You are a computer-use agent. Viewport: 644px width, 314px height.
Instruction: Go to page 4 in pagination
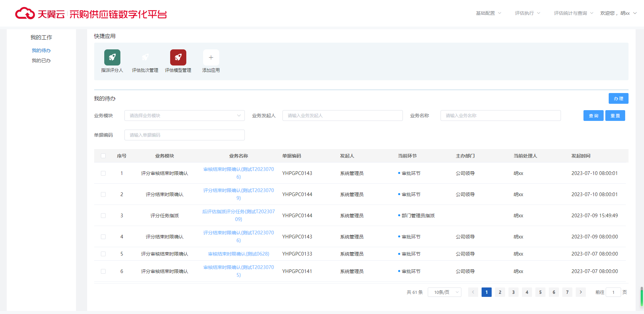(x=527, y=292)
